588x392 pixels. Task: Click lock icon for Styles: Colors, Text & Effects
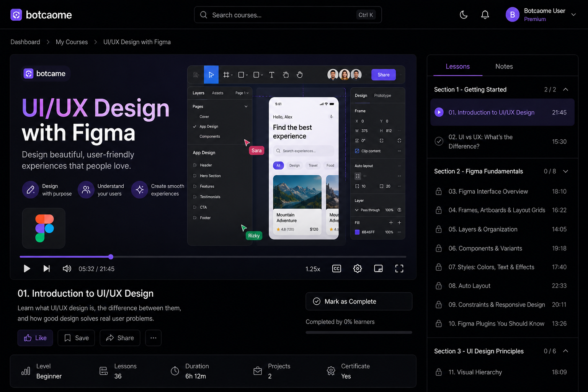[439, 267]
